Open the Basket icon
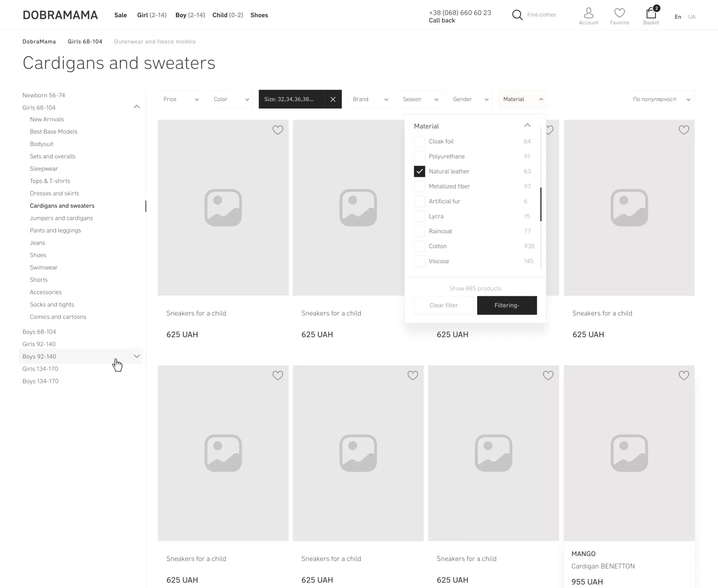This screenshot has width=718, height=588. click(651, 13)
